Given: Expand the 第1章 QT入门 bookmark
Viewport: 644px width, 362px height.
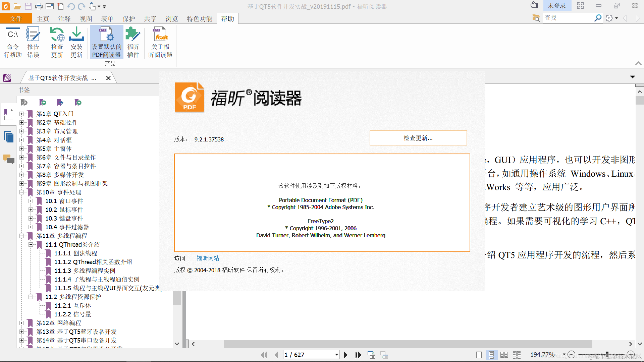Looking at the screenshot, I should [22, 114].
